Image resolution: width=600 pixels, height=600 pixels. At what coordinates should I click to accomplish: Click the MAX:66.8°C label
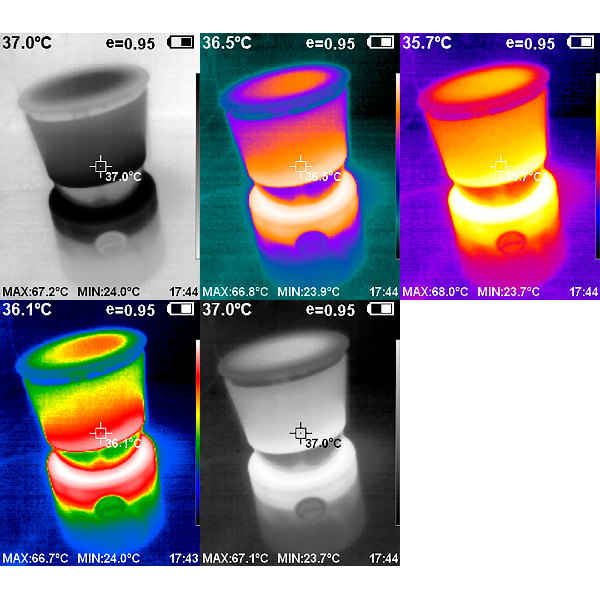pyautogui.click(x=235, y=292)
